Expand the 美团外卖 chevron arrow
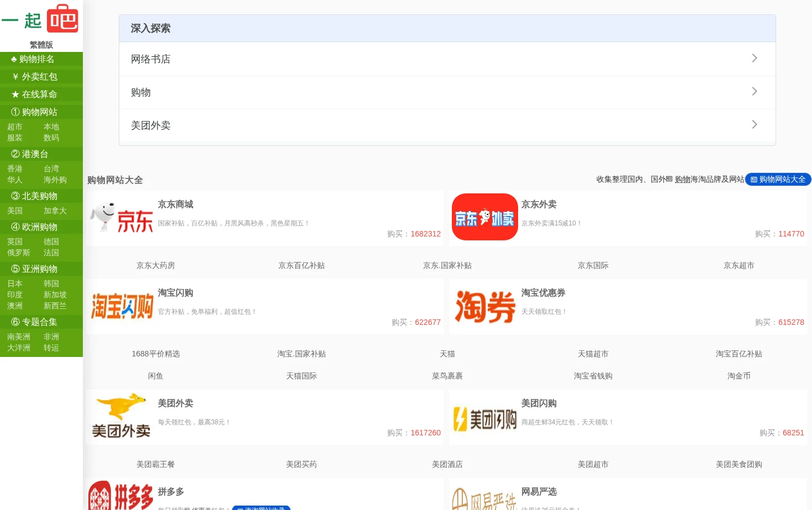The image size is (812, 510). 755,124
